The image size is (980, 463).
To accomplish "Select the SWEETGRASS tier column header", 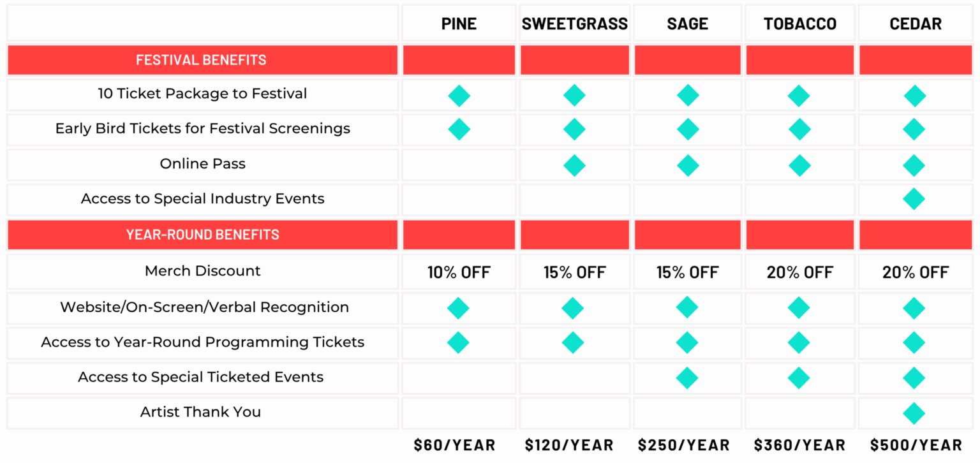I will coord(574,24).
